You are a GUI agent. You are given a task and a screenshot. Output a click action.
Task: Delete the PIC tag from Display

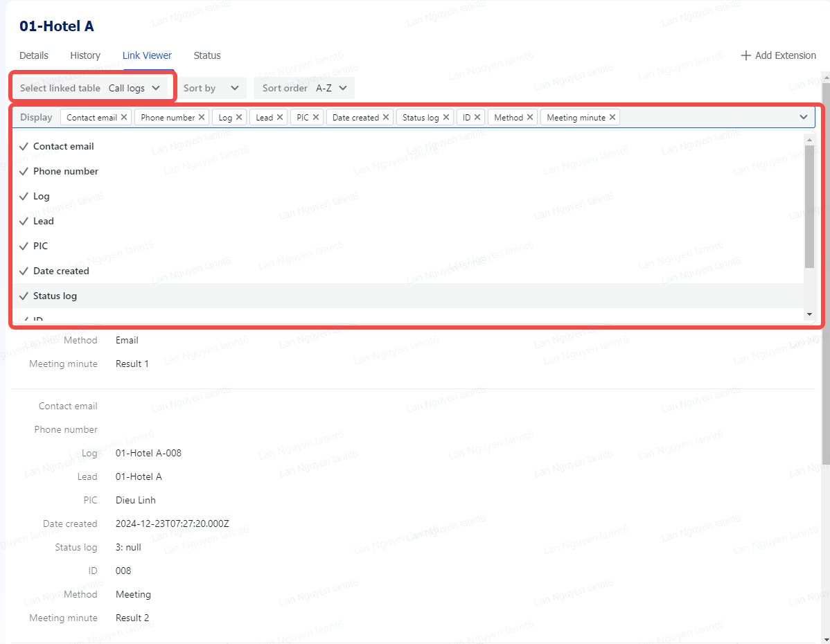pyautogui.click(x=316, y=118)
